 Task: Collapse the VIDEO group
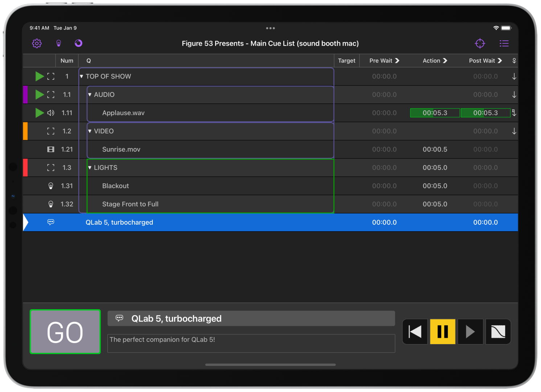point(90,131)
